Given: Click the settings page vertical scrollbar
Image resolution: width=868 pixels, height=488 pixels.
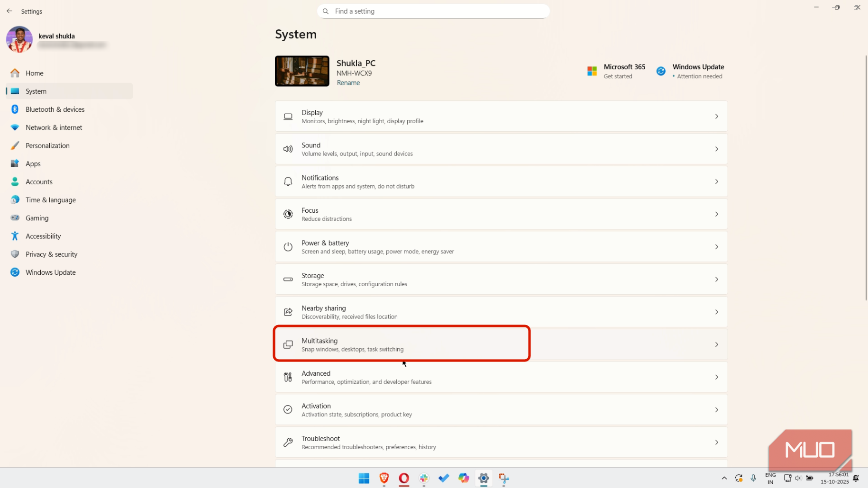Looking at the screenshot, I should pos(866,178).
